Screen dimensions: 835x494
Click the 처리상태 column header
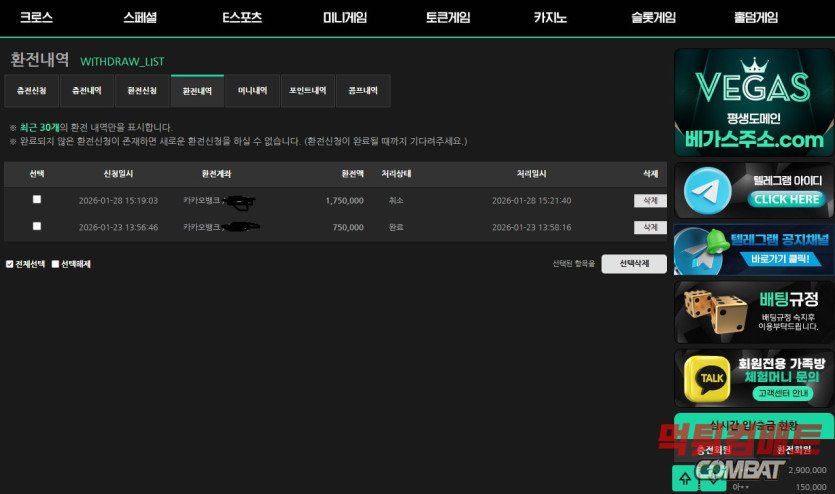point(396,174)
